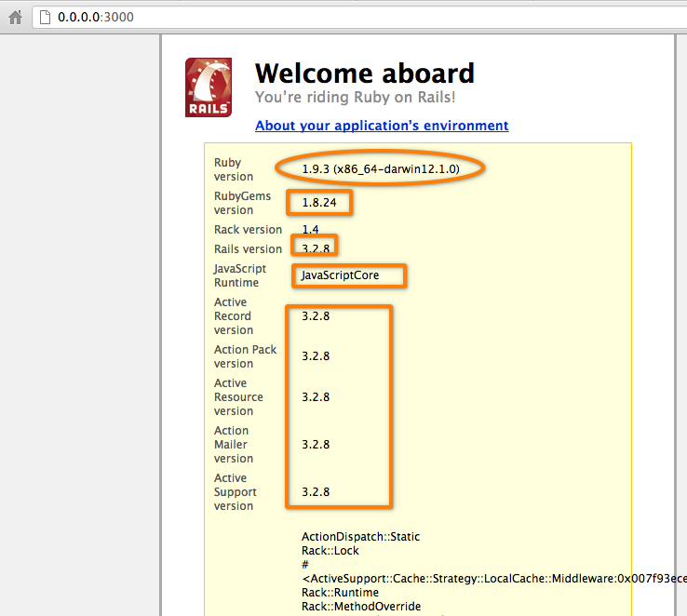Select the Ruby version label
The image size is (687, 616).
coord(234,169)
